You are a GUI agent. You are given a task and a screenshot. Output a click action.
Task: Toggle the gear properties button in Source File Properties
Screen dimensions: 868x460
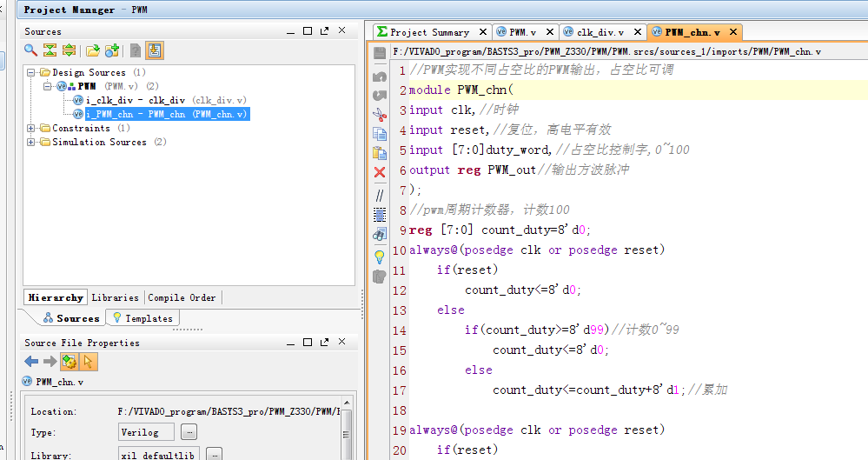click(70, 362)
